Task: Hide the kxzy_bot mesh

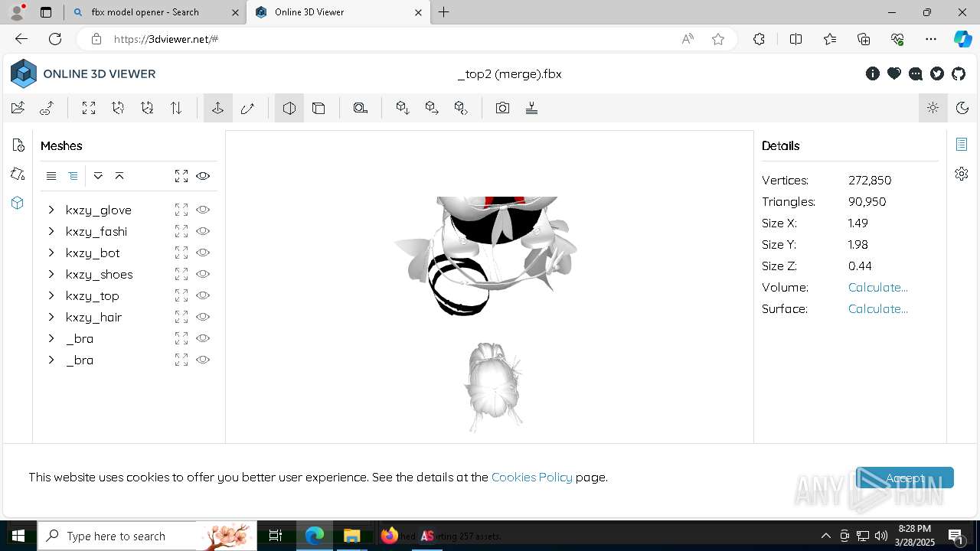Action: coord(203,253)
